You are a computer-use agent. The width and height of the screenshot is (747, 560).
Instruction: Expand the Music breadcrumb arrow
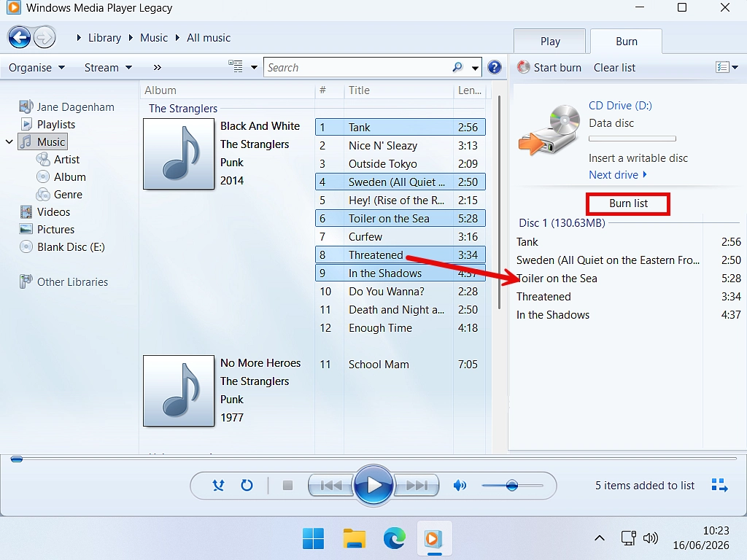coord(131,38)
